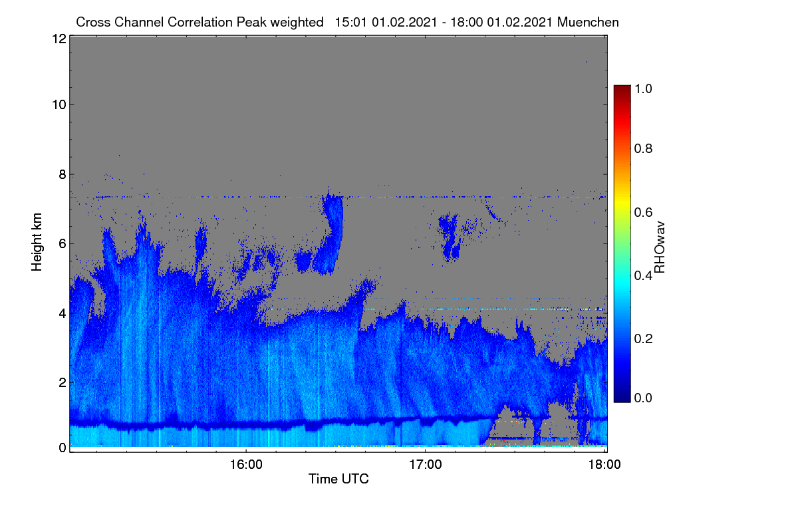Click the height tick label '4'
798x532 pixels.
[62, 313]
